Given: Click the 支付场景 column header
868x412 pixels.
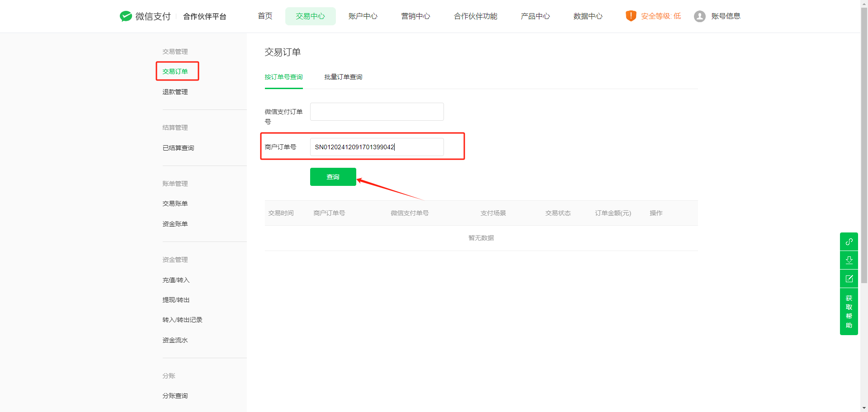Looking at the screenshot, I should [x=493, y=213].
